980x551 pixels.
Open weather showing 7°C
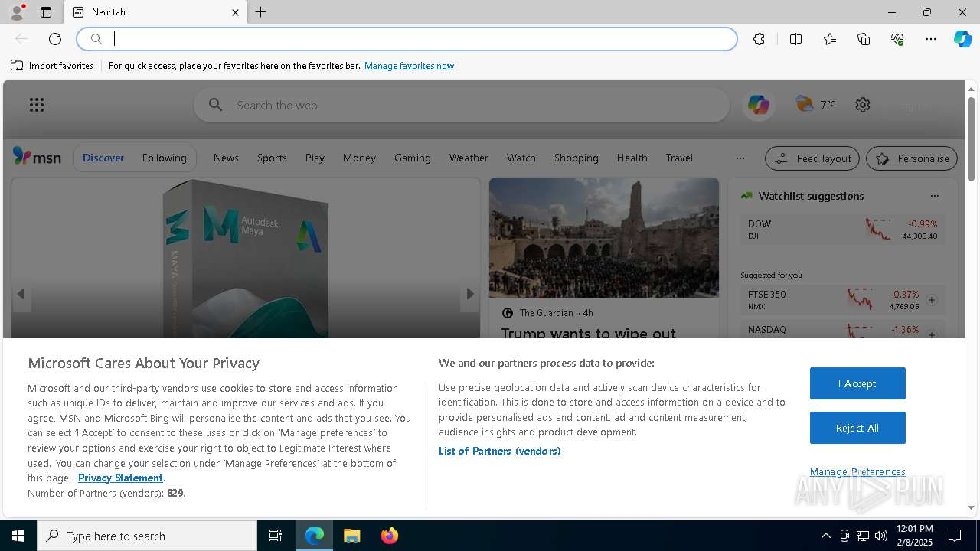click(815, 104)
